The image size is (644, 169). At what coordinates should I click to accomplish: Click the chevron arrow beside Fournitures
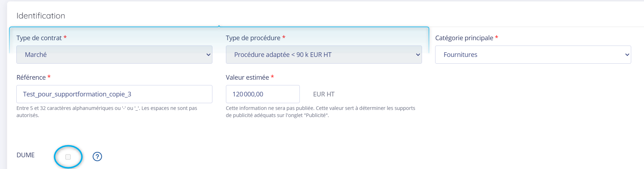(x=627, y=55)
